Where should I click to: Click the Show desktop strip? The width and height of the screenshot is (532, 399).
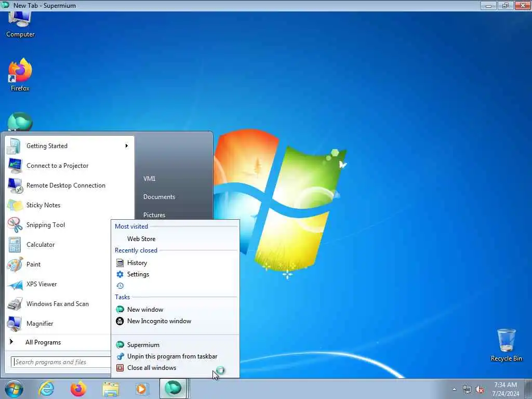pos(528,389)
